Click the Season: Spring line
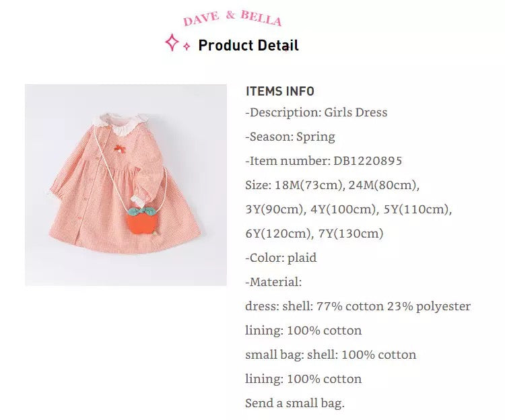 pos(290,137)
